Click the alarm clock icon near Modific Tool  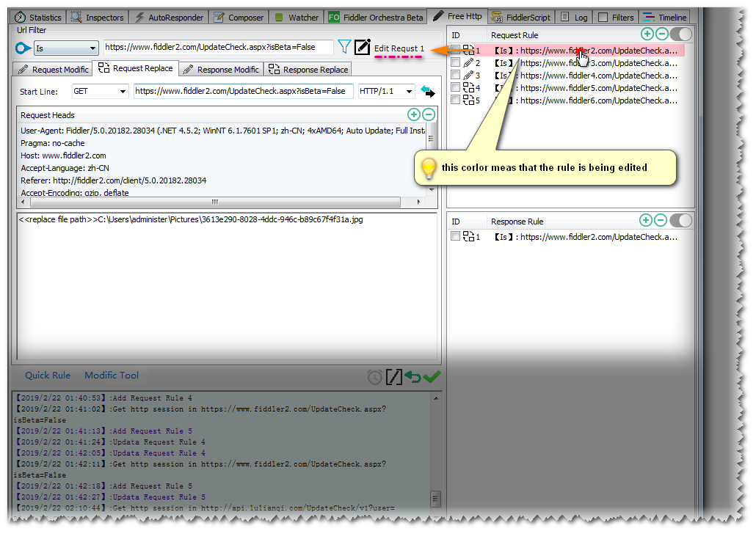pyautogui.click(x=374, y=377)
